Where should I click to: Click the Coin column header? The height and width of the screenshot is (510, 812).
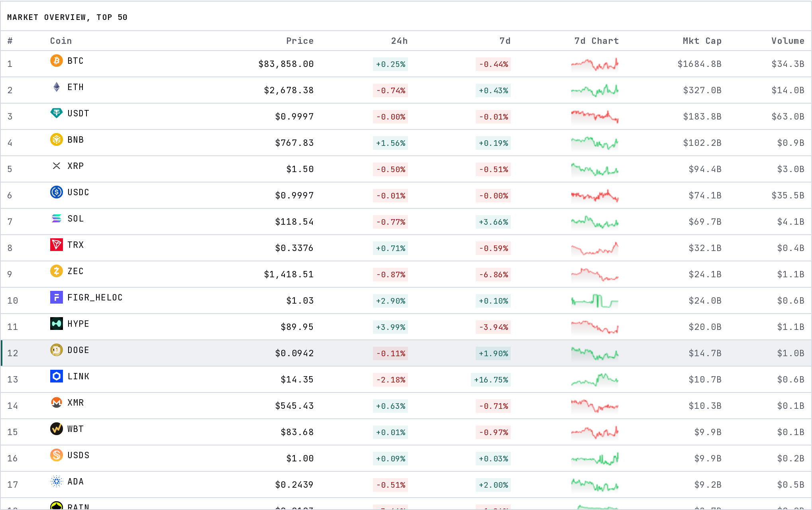coord(61,41)
